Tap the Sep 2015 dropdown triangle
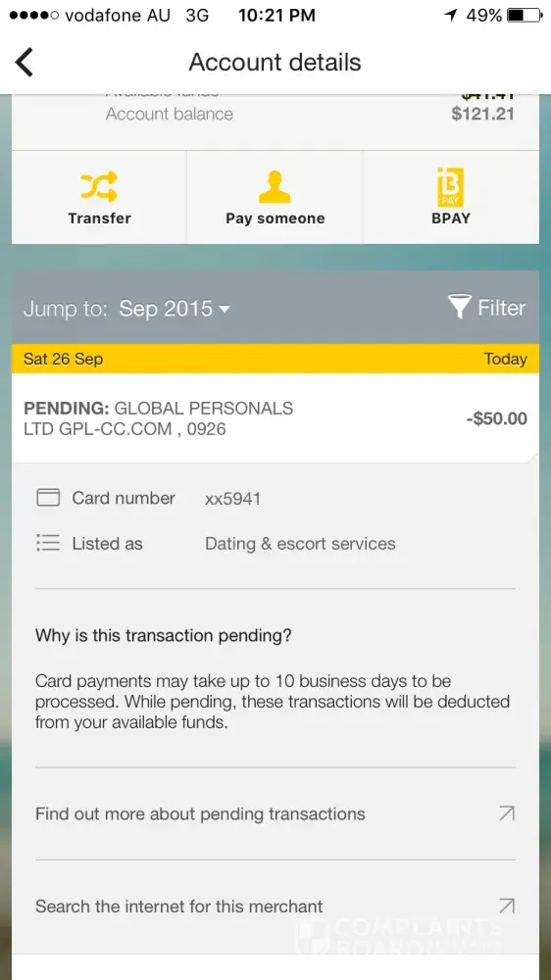The height and width of the screenshot is (980, 551). 225,309
